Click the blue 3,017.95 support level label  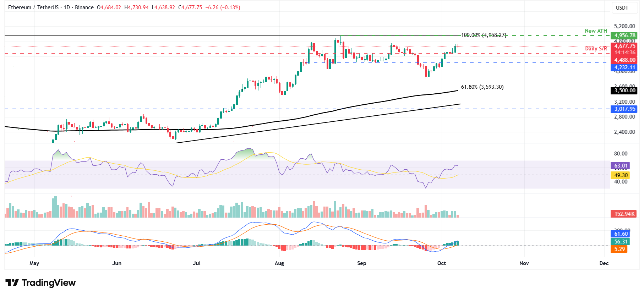624,109
